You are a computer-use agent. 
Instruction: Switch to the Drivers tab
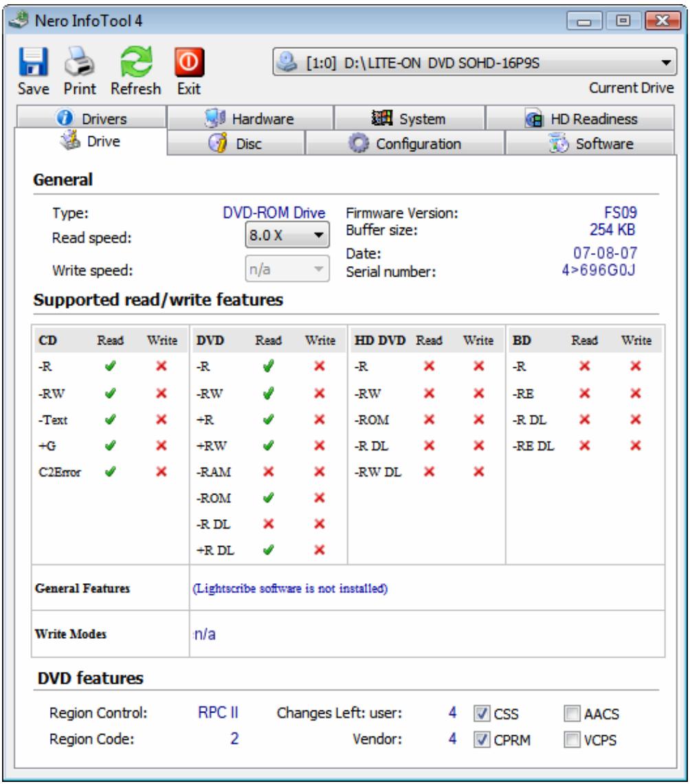click(x=91, y=118)
